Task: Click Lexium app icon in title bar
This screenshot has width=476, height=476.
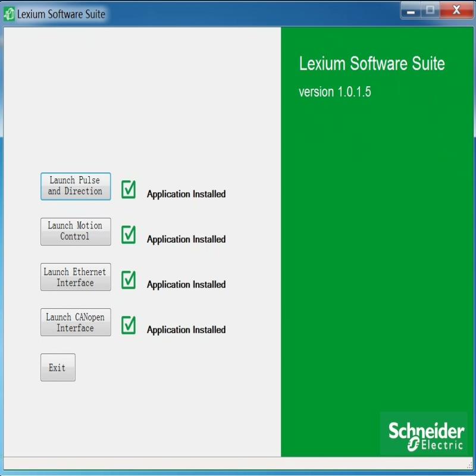Action: click(x=9, y=14)
